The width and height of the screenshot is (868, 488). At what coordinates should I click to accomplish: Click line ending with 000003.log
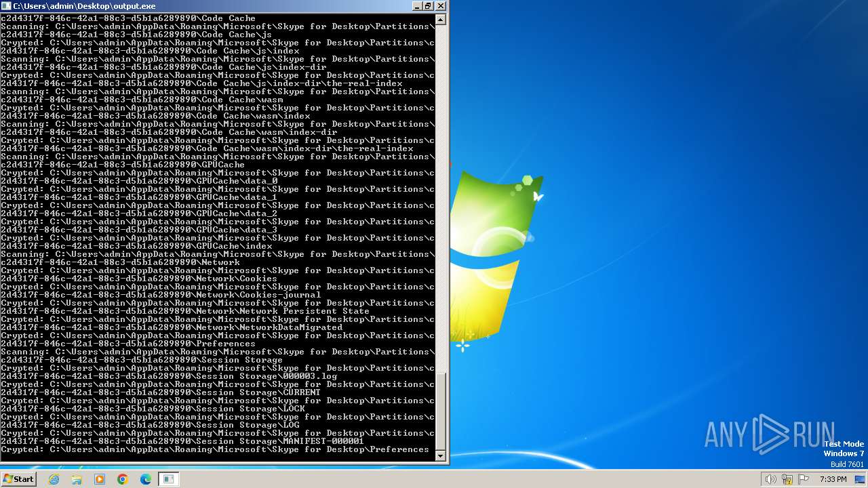click(168, 376)
